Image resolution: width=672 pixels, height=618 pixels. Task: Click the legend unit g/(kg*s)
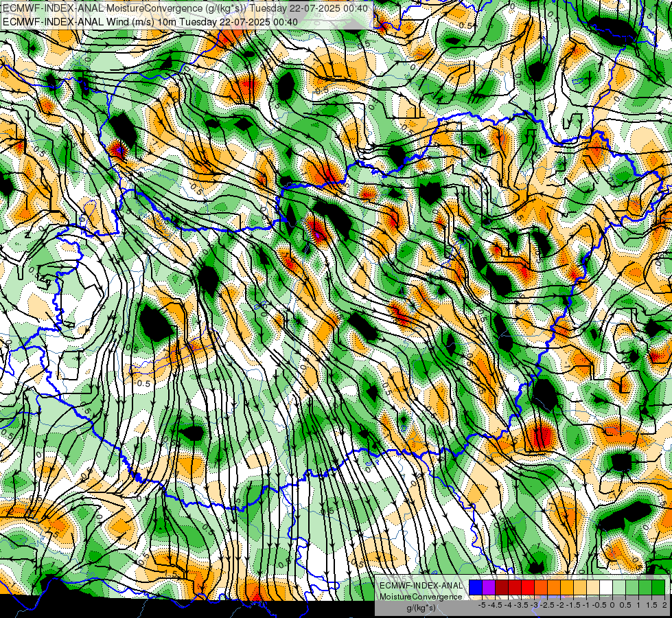421,608
